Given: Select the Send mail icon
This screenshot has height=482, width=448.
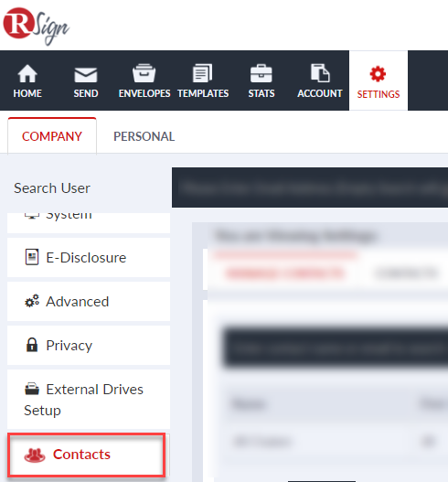Looking at the screenshot, I should [86, 75].
